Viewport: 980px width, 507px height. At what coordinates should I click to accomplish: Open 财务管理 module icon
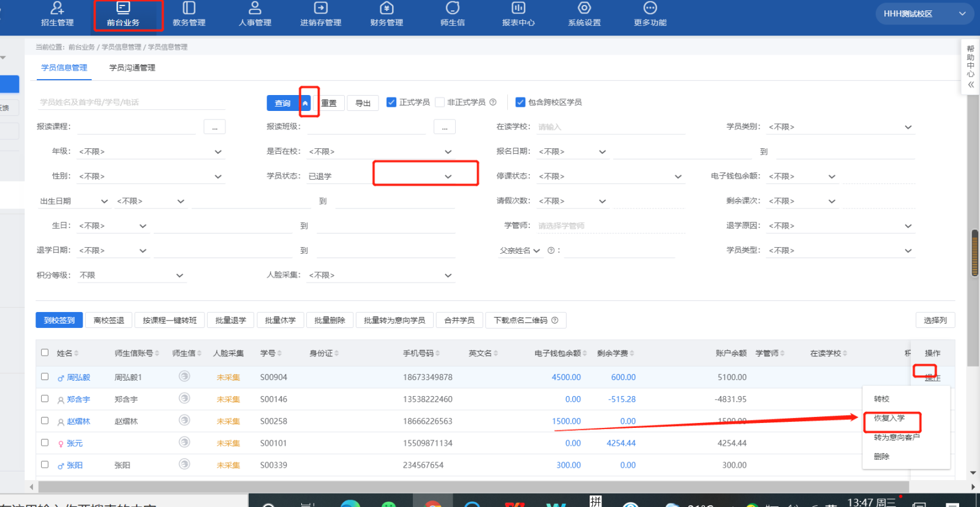(386, 8)
